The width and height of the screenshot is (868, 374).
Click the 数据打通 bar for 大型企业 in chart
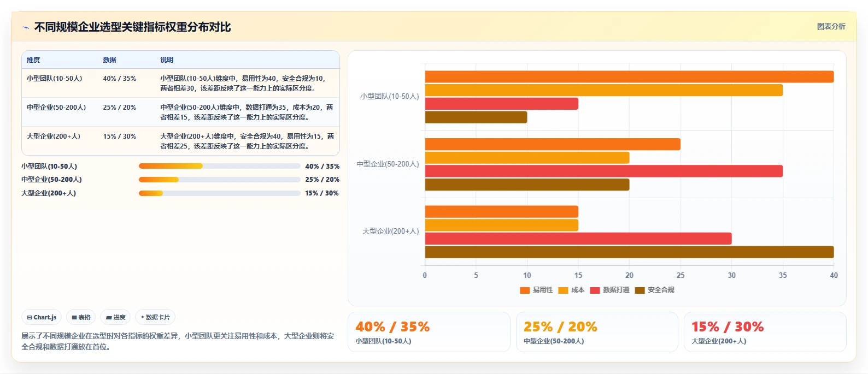(x=578, y=239)
